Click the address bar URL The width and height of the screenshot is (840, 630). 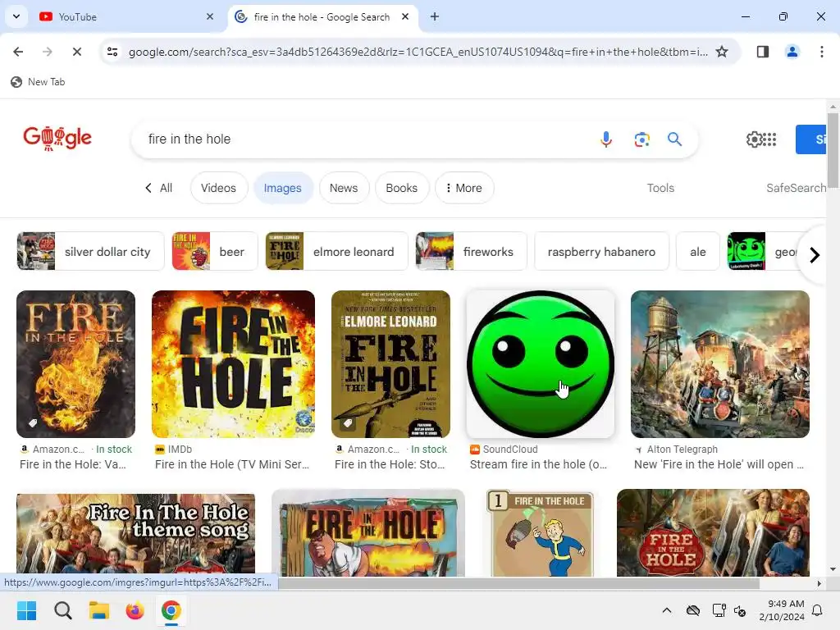(418, 52)
